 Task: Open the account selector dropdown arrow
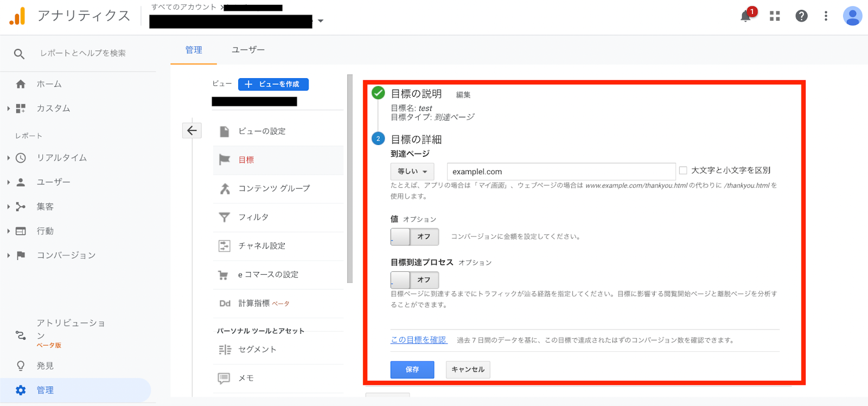point(321,21)
